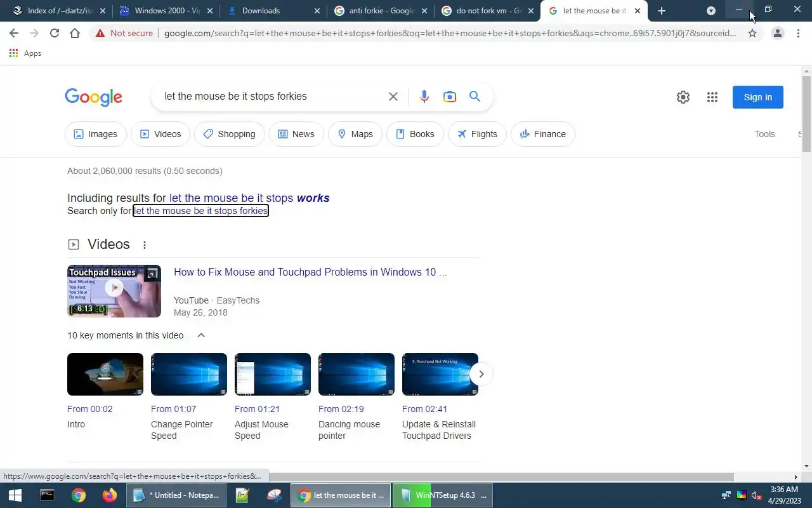Image resolution: width=812 pixels, height=508 pixels.
Task: Play the Touchpad Issues video thumbnail
Action: (x=114, y=291)
